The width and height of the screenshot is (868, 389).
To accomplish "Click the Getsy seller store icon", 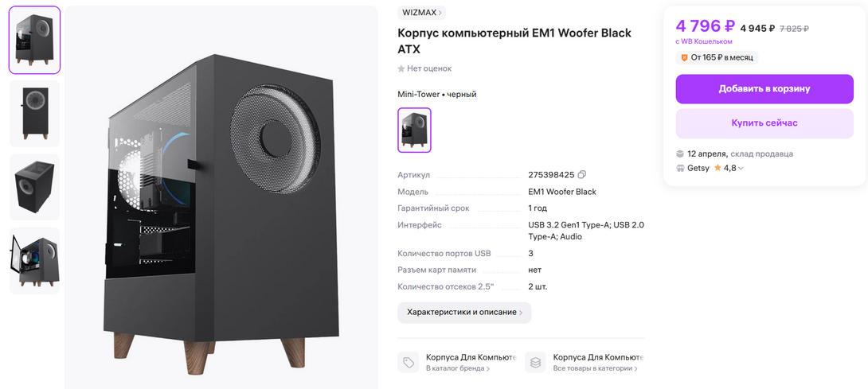I will click(x=679, y=169).
